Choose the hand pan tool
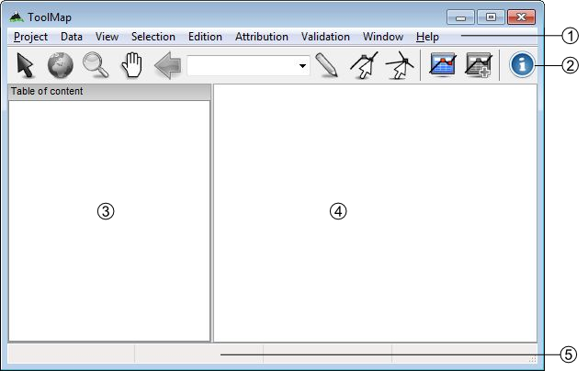Image resolution: width=588 pixels, height=371 pixels. 132,65
